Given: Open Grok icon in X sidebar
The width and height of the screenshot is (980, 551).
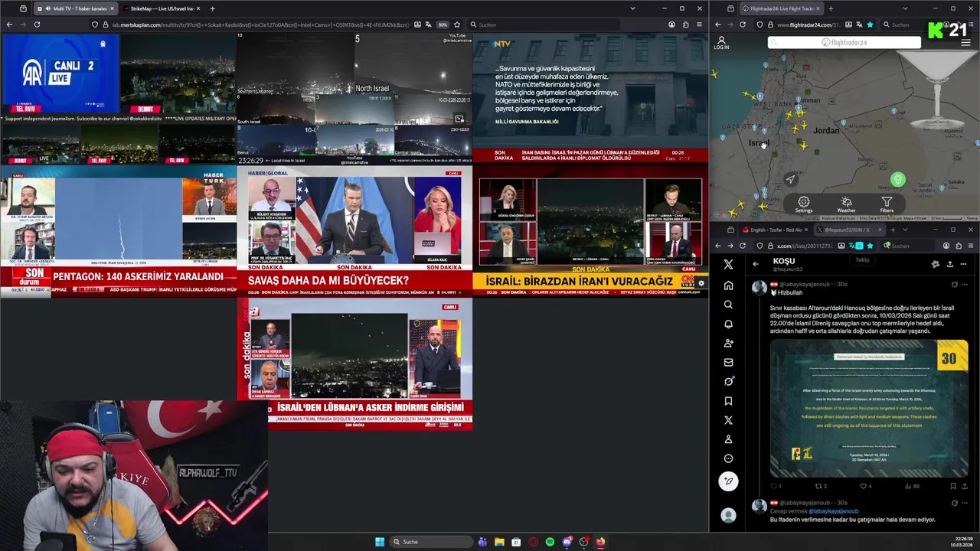Looking at the screenshot, I should pos(728,381).
